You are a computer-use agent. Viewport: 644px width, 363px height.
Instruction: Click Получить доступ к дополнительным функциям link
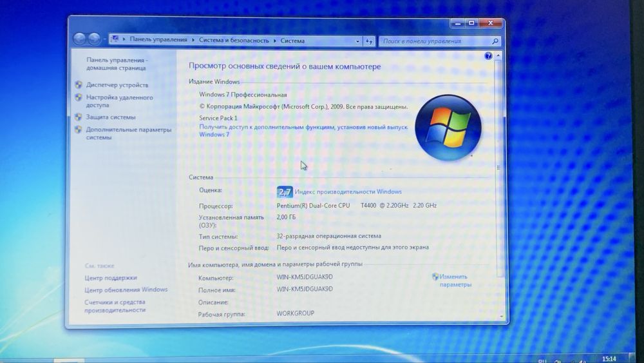point(303,131)
